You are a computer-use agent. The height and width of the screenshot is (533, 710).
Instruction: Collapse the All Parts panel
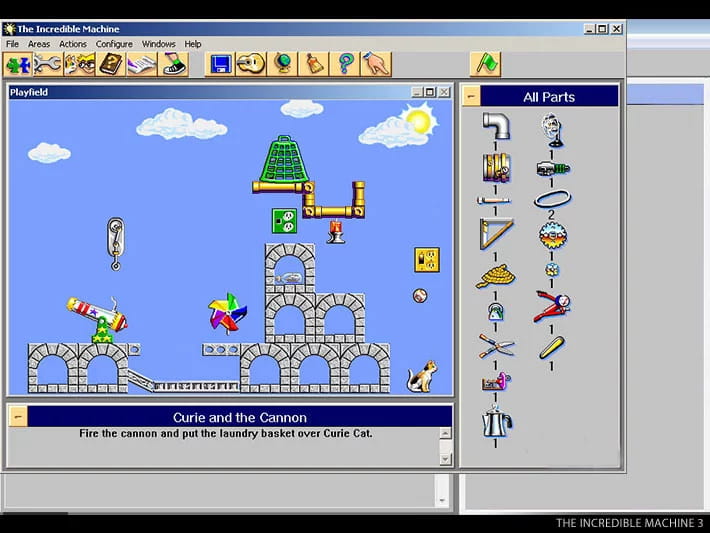pyautogui.click(x=472, y=97)
